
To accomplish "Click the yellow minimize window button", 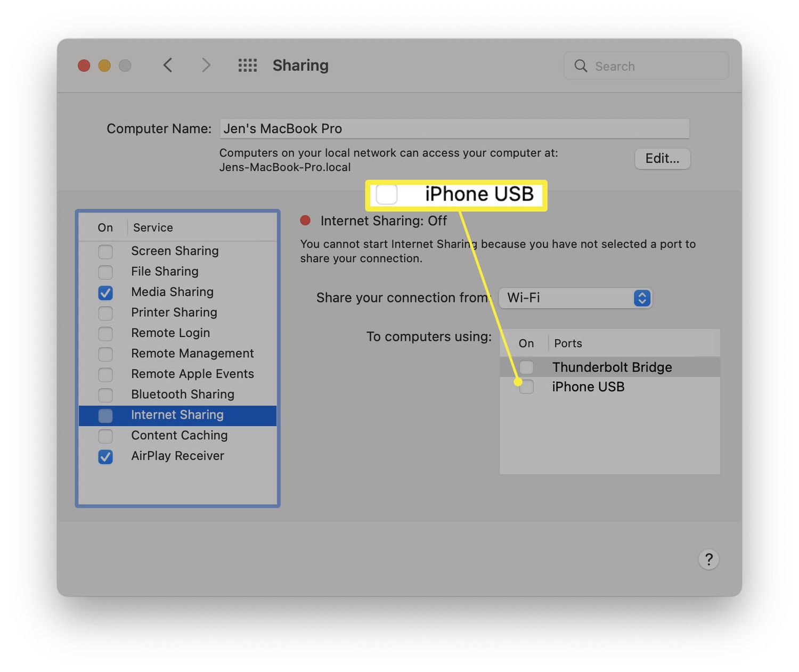I will (104, 65).
